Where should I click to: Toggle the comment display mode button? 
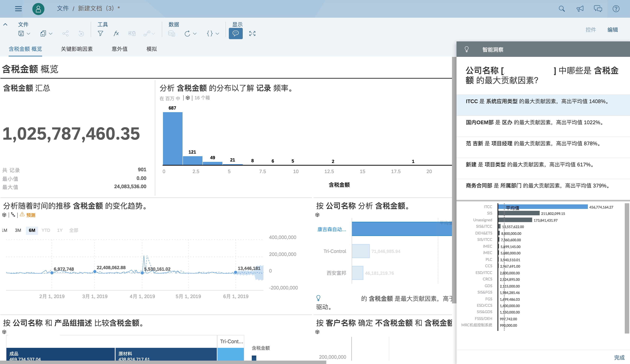[236, 33]
